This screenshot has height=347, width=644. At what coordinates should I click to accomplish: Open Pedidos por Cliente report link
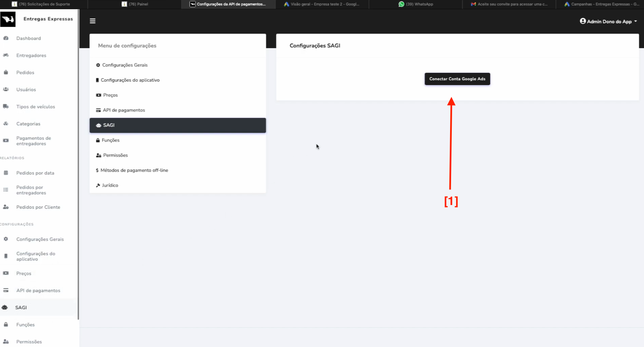coord(38,207)
